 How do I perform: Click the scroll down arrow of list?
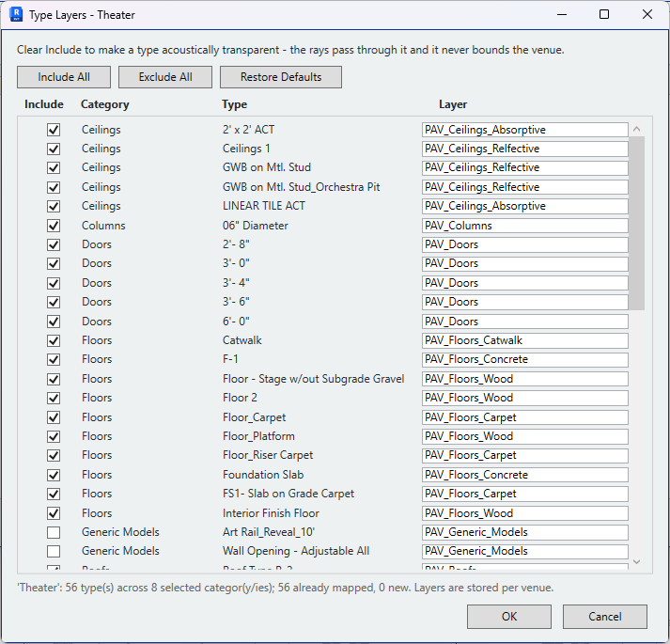tap(637, 562)
